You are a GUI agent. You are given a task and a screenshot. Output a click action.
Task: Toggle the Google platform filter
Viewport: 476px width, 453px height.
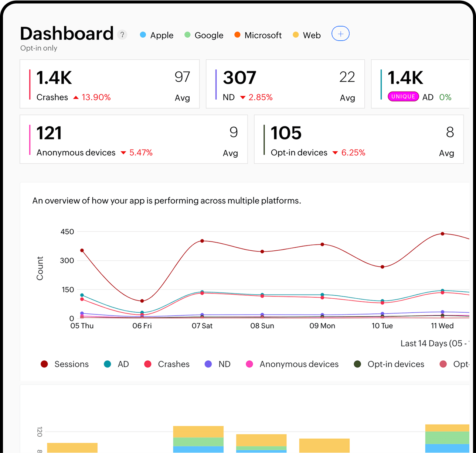204,35
